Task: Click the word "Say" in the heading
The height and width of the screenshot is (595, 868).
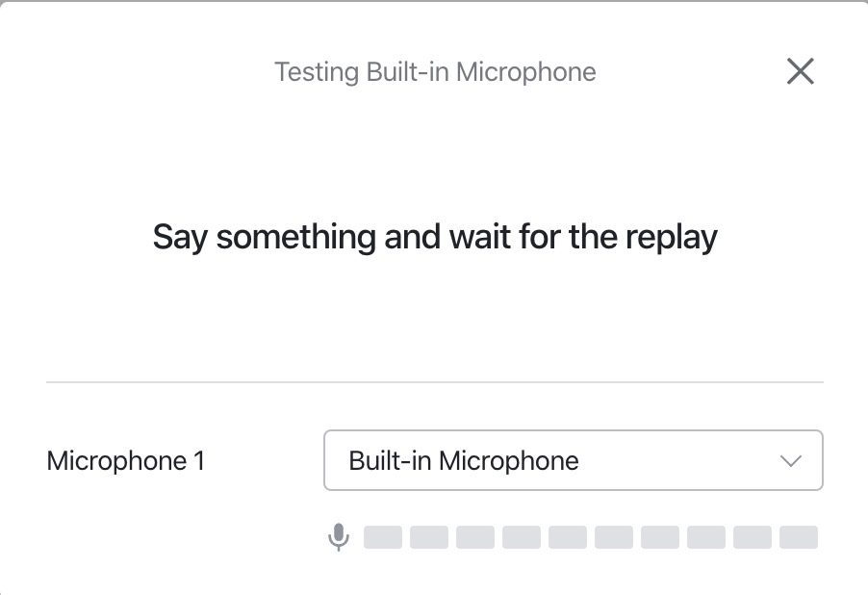Action: (180, 237)
